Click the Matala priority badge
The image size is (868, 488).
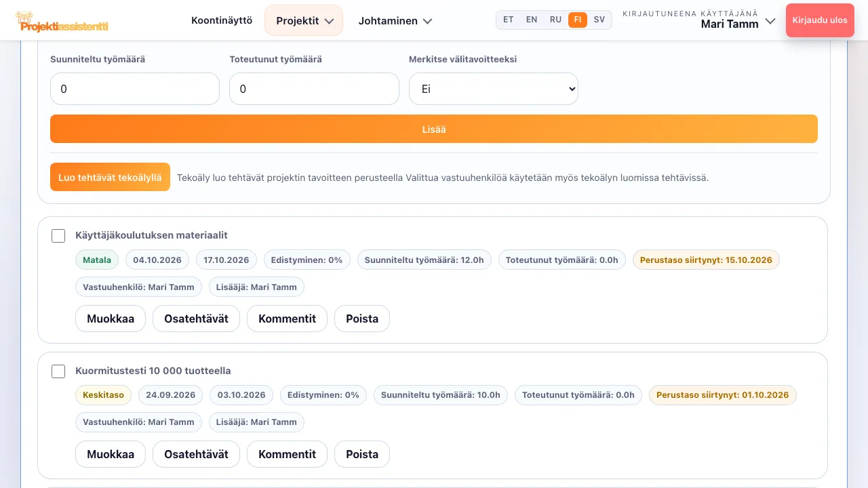tap(97, 260)
